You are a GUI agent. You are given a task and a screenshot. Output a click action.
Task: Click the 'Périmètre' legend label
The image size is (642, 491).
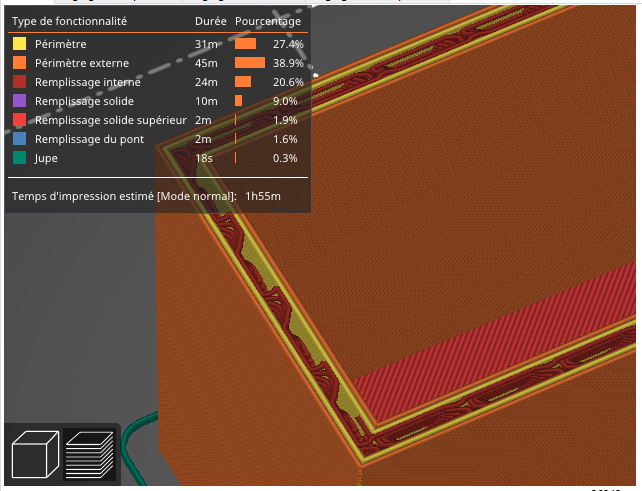(x=61, y=44)
